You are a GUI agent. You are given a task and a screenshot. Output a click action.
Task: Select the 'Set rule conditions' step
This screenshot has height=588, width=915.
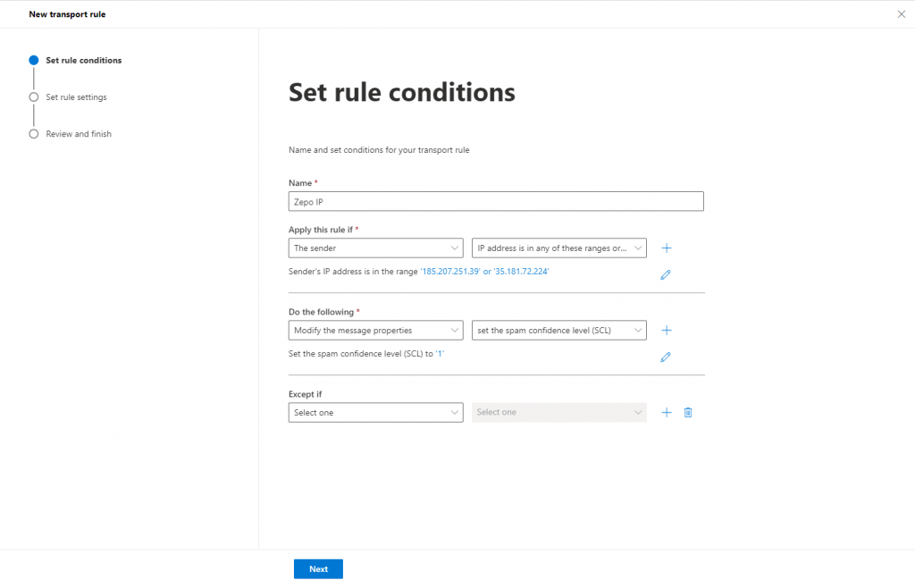click(83, 61)
